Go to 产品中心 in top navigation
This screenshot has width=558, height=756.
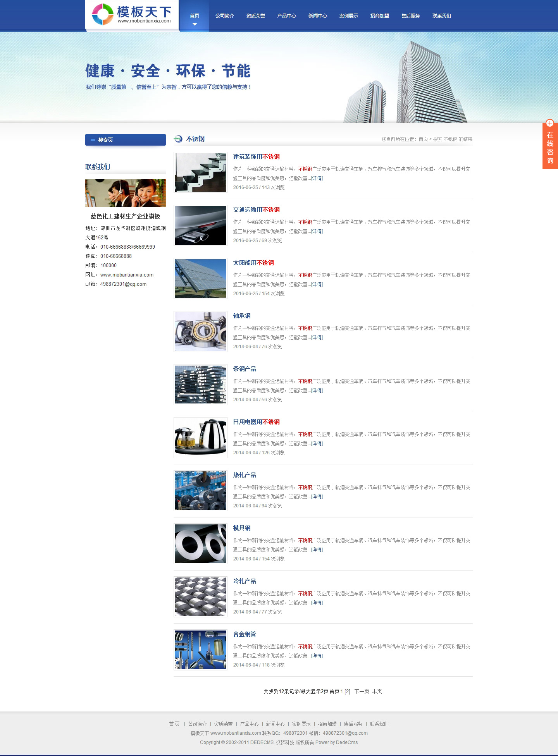coord(286,16)
